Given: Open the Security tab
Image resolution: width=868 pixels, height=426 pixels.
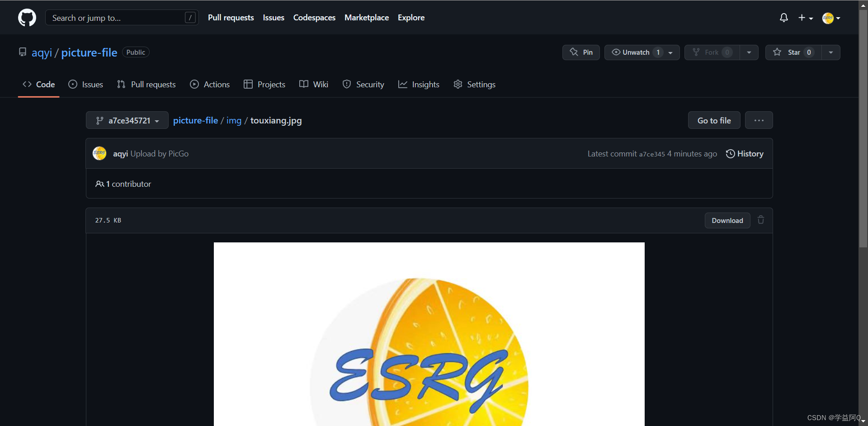Looking at the screenshot, I should coord(363,85).
